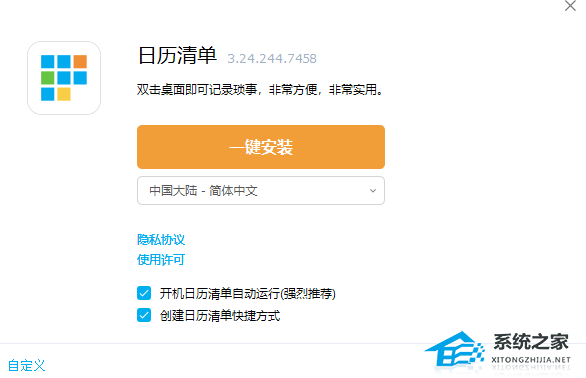Click the orange tile in the app logo
The height and width of the screenshot is (378, 586).
click(x=80, y=62)
